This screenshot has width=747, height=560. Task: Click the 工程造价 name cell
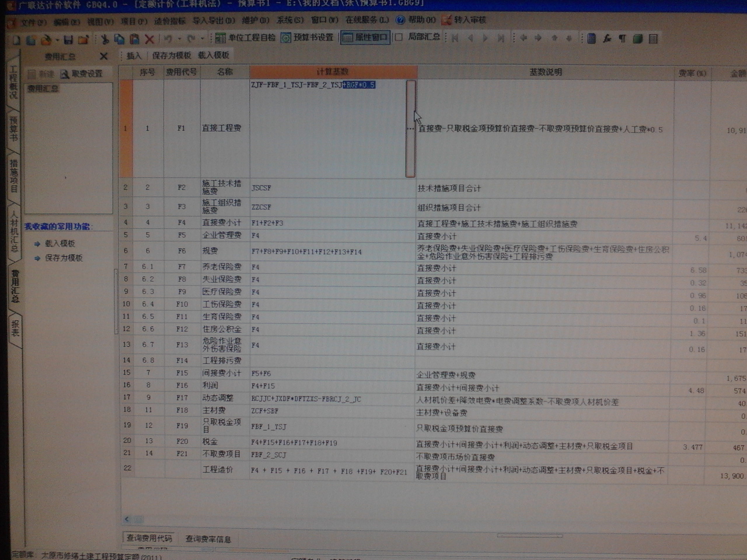click(224, 470)
